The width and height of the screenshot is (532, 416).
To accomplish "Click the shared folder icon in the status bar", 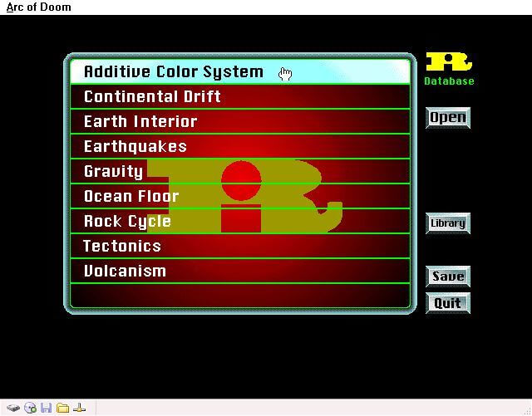I will [x=63, y=408].
